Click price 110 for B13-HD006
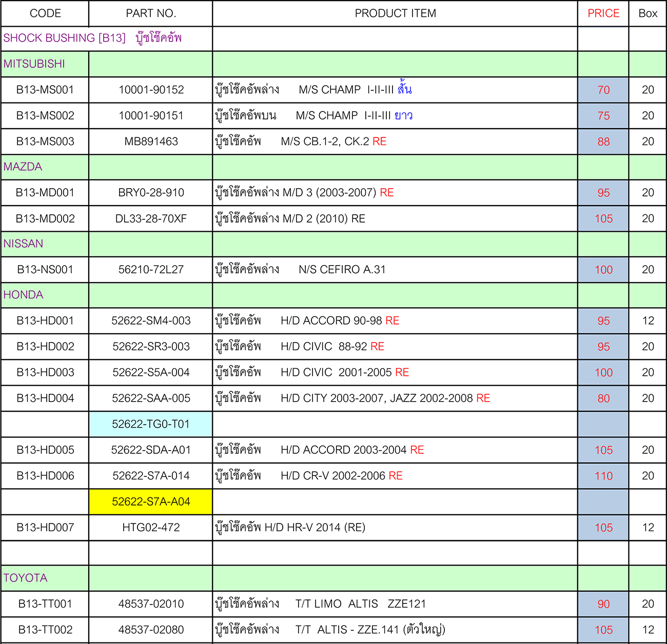The image size is (667, 644). [603, 475]
